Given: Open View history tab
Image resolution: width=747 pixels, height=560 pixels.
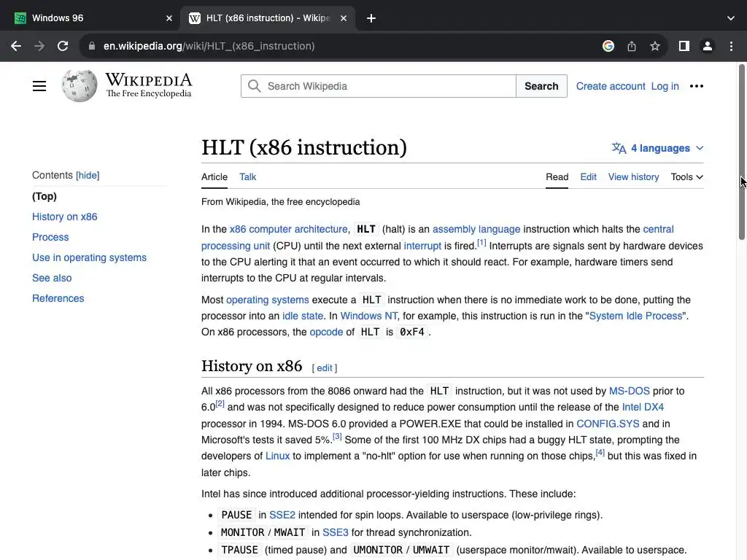Looking at the screenshot, I should point(634,176).
